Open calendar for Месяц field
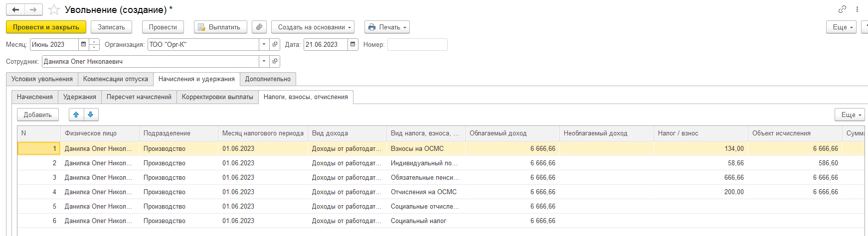 point(83,44)
